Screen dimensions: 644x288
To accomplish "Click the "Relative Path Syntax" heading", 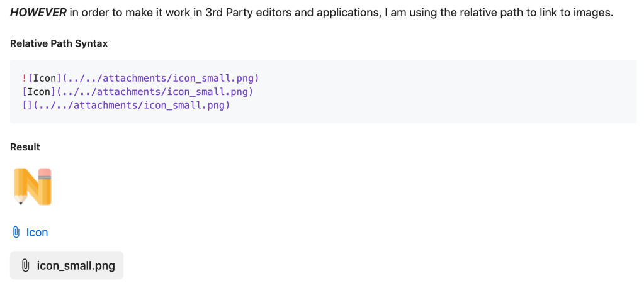I will 59,44.
